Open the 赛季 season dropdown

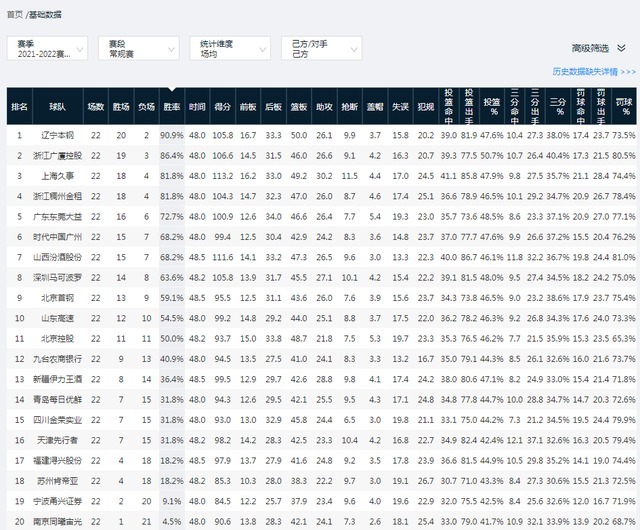point(47,49)
